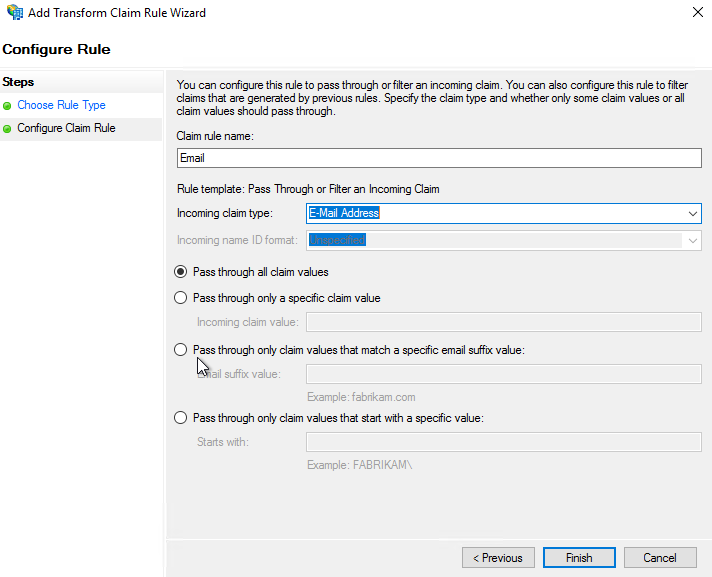Image resolution: width=712 pixels, height=577 pixels.
Task: Click the Starts with text field
Action: (502, 442)
